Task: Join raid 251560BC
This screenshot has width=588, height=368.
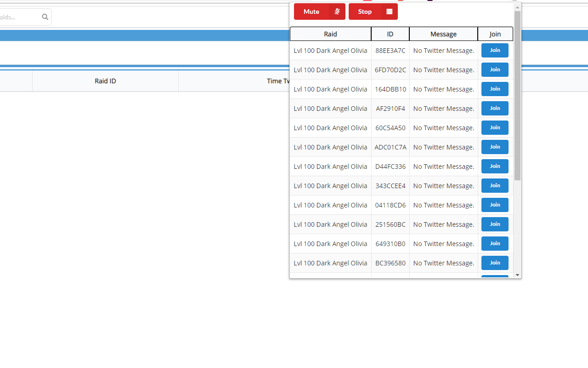Action: pyautogui.click(x=495, y=224)
